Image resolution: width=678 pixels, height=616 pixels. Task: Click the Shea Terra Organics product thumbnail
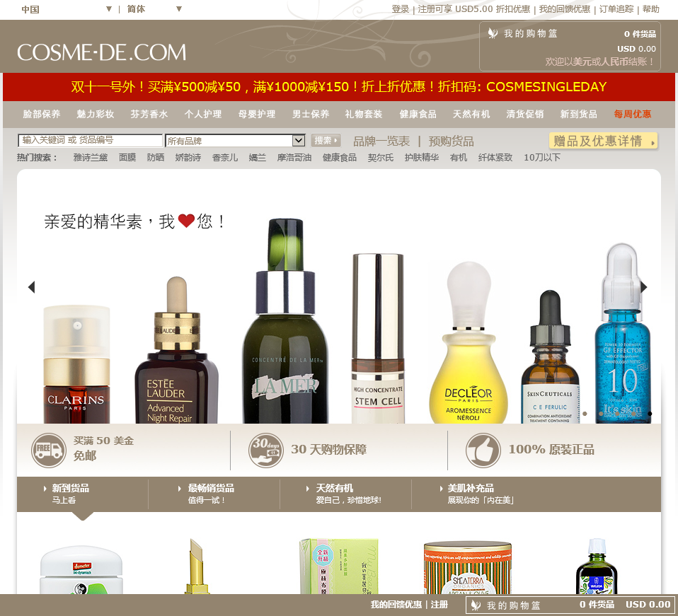[468, 567]
